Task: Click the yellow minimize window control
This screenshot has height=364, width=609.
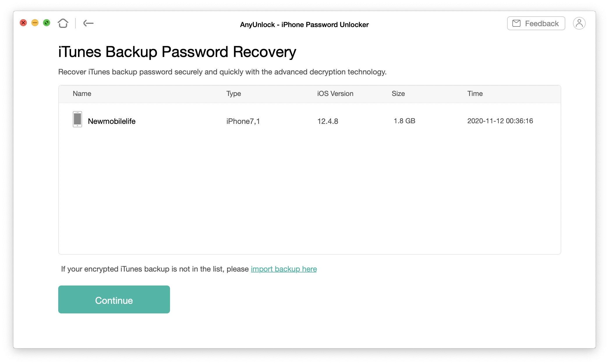Action: pyautogui.click(x=35, y=23)
